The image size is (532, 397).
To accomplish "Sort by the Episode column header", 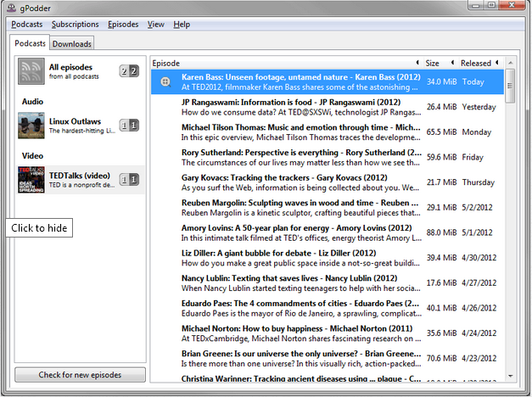I will coord(286,63).
